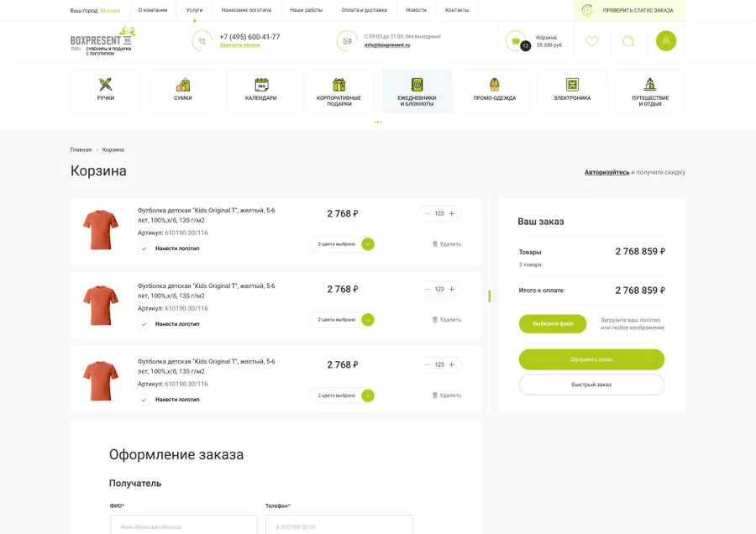Open the favorites heart icon

591,41
